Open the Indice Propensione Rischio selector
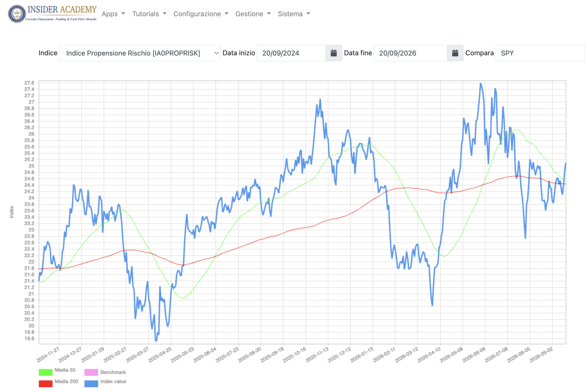 click(x=140, y=53)
